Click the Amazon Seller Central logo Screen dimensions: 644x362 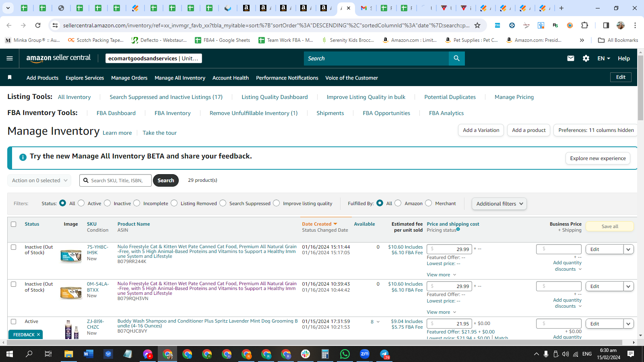[x=59, y=58]
